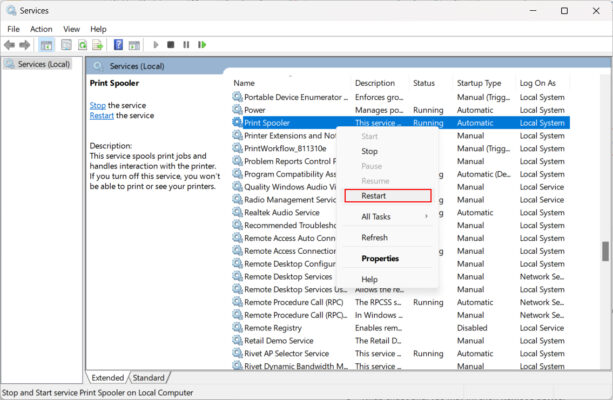Sort by the Startup Type column header
613x400 pixels.
pyautogui.click(x=479, y=83)
